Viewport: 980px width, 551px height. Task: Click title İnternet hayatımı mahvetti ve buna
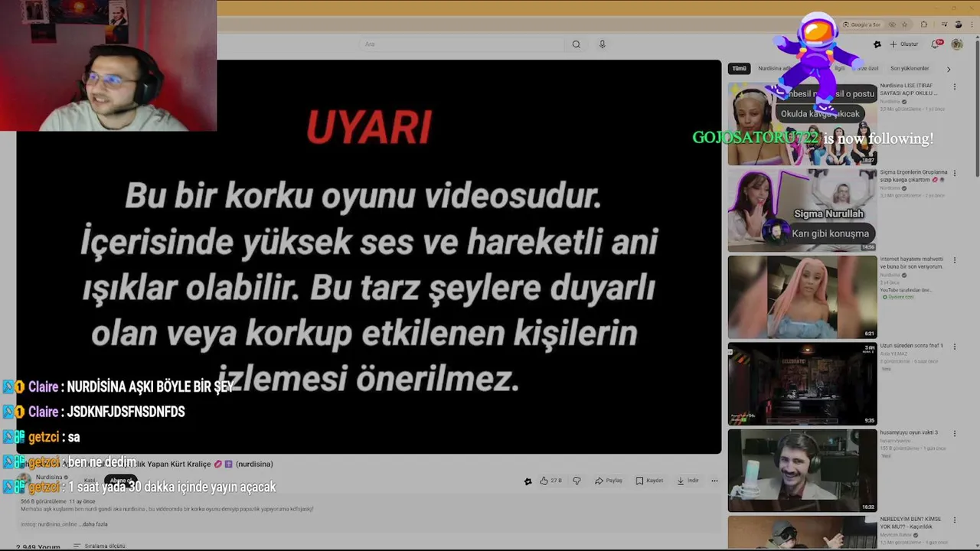pyautogui.click(x=911, y=262)
